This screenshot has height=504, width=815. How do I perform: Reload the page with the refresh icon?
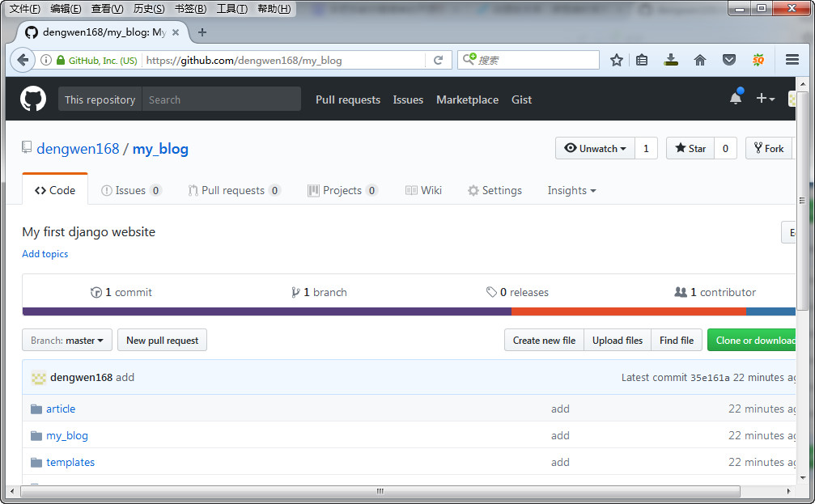click(x=438, y=61)
